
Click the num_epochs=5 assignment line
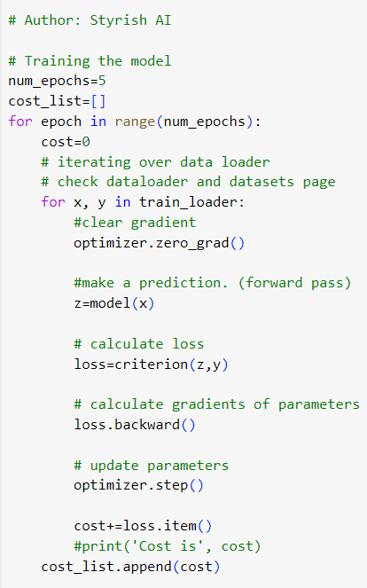[57, 81]
